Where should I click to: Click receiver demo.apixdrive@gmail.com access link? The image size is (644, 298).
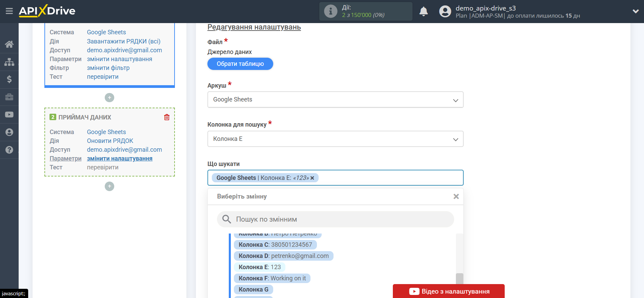(124, 150)
